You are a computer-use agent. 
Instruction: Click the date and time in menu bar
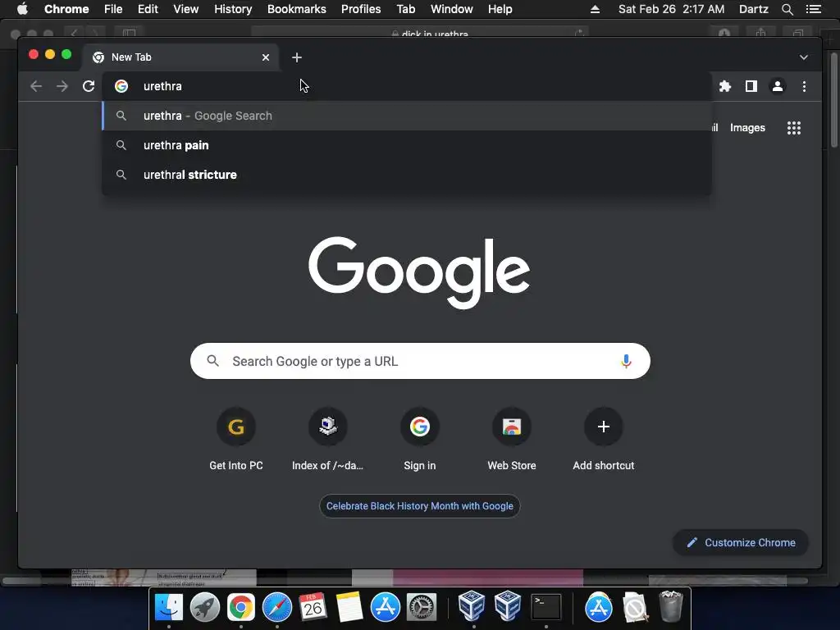671,9
